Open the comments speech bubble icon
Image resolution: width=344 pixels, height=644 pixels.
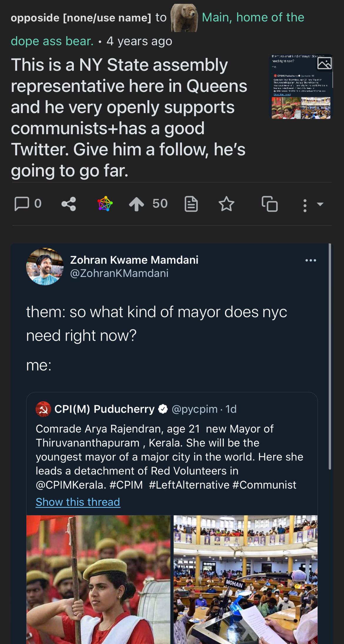(x=22, y=204)
